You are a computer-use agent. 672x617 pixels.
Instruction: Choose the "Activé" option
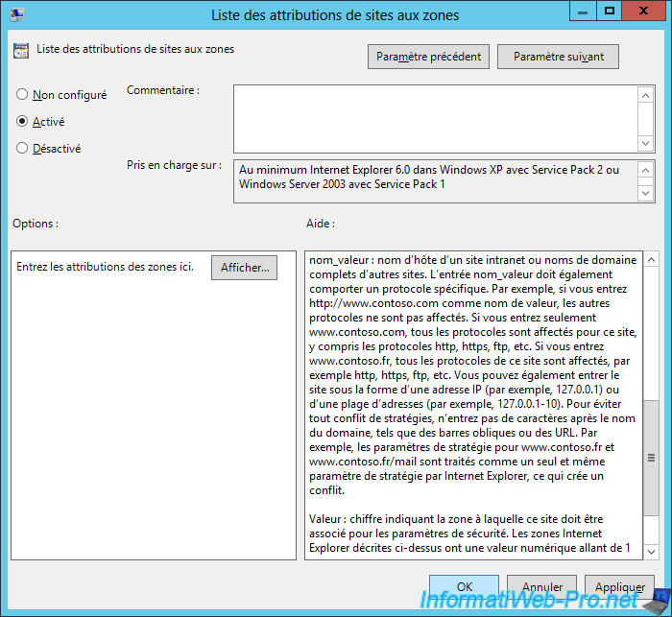tap(22, 122)
